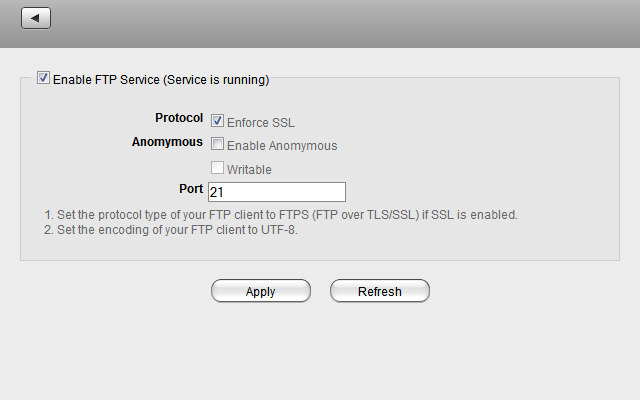This screenshot has width=640, height=400.
Task: Untick the Enforce SSL checkbox box
Action: coord(217,121)
